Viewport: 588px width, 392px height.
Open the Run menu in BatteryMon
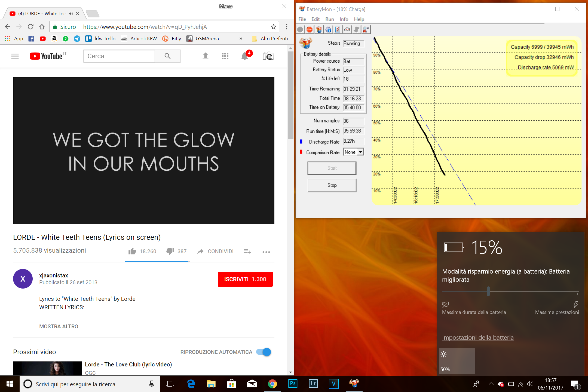tap(329, 19)
